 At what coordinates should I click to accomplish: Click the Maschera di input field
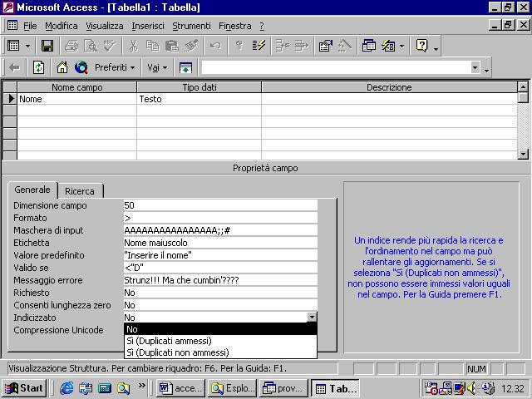pyautogui.click(x=220, y=230)
